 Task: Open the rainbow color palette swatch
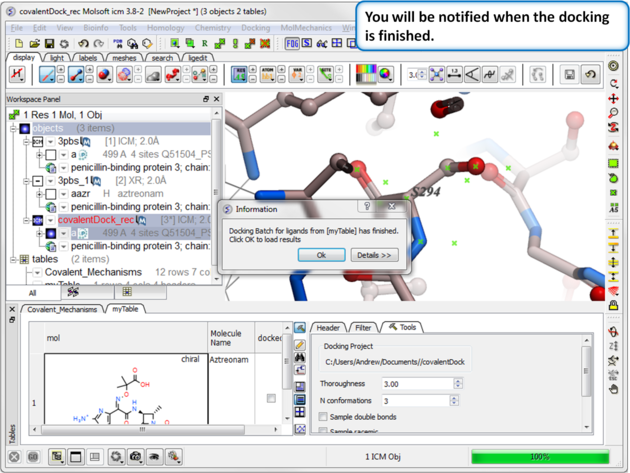tap(366, 74)
